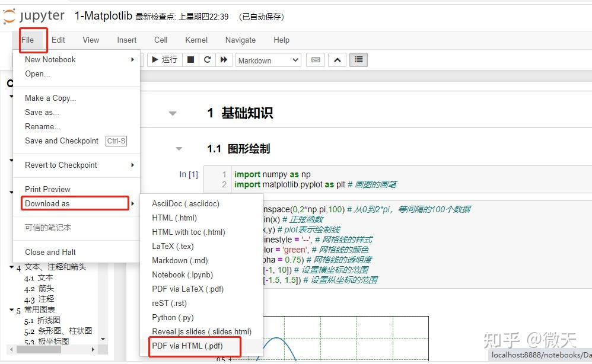Screen dimensions: 592x364
Task: Collapse the 1.1 图形绘制 section arrow
Action: click(x=179, y=149)
